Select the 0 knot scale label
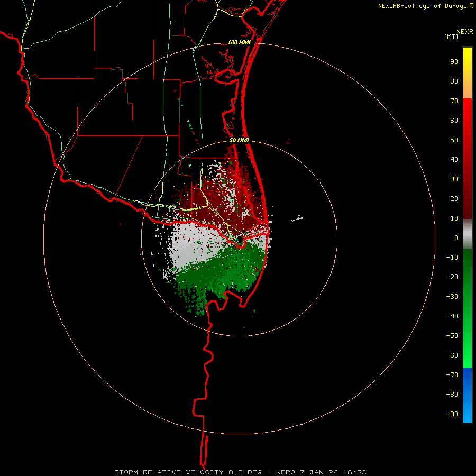 tap(456, 238)
